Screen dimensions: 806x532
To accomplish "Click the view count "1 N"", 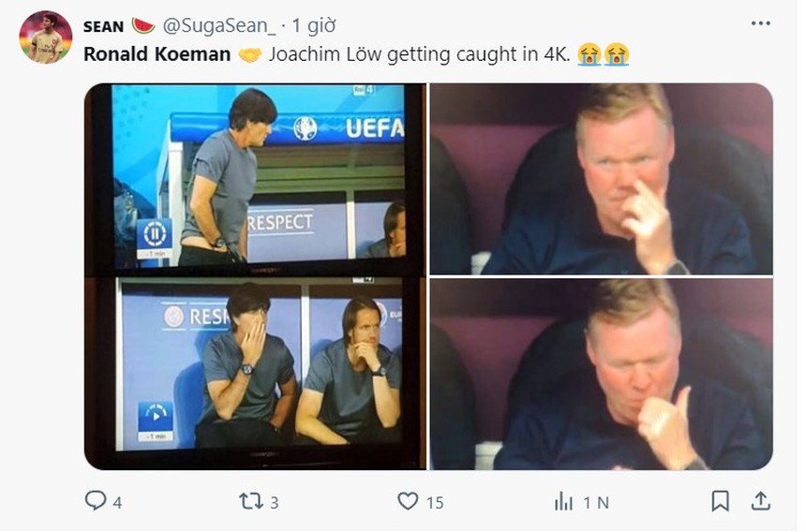I will pos(594,502).
